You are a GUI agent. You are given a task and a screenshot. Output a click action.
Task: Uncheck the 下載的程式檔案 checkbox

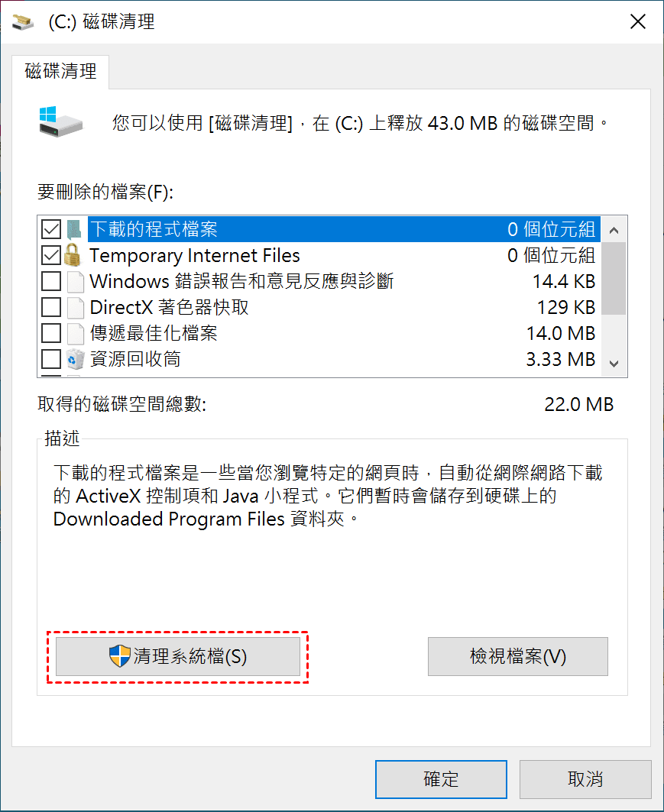coord(51,229)
